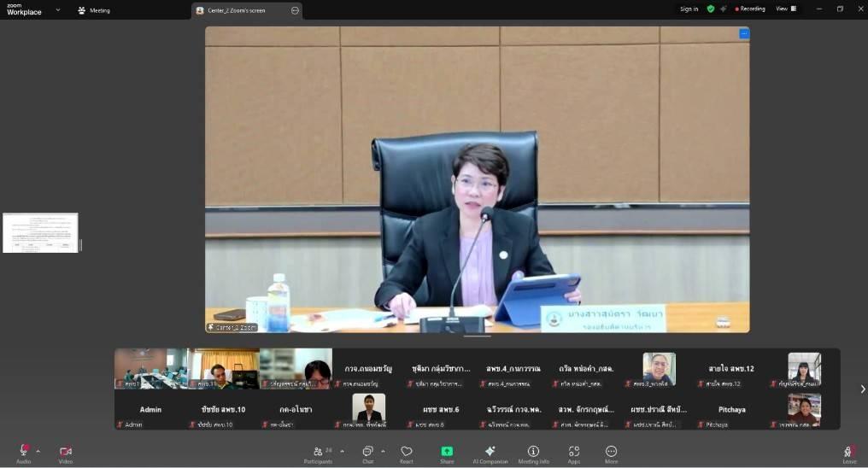Expand the audio options arrow
Viewport: 868px width, 468px height.
[x=38, y=451]
